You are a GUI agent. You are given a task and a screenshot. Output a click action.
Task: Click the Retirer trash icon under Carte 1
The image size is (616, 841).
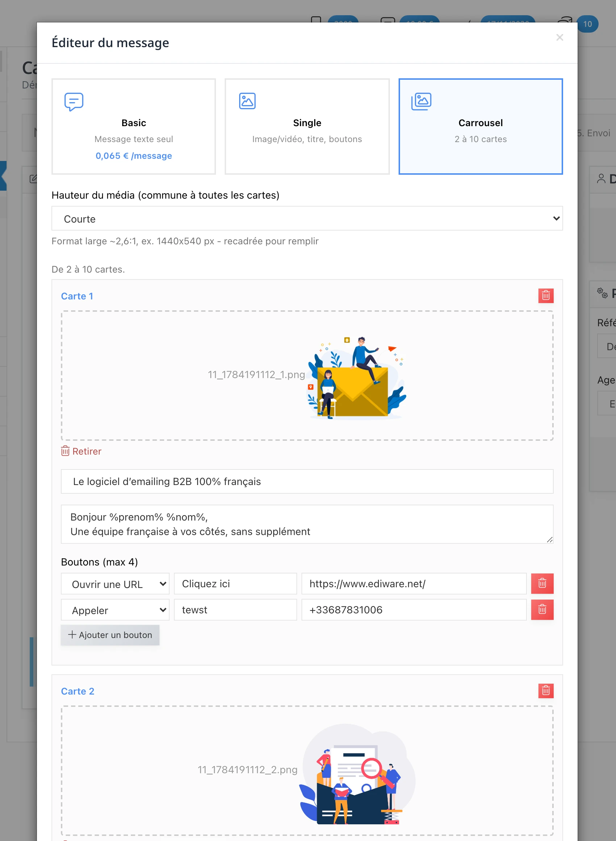tap(65, 451)
